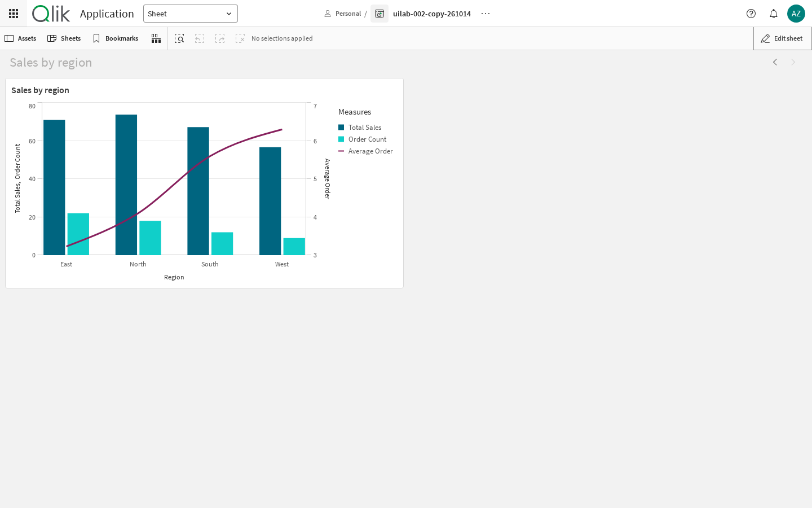
Task: Click the South axis label
Action: [x=210, y=264]
